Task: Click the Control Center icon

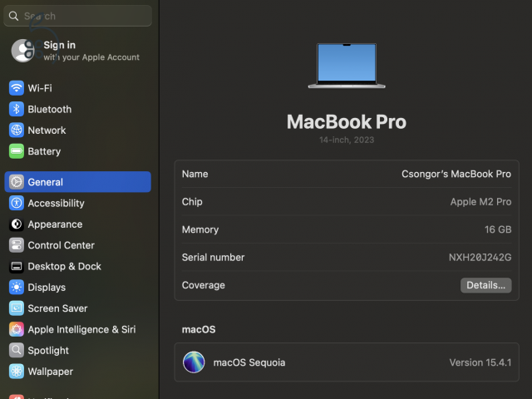Action: 17,245
